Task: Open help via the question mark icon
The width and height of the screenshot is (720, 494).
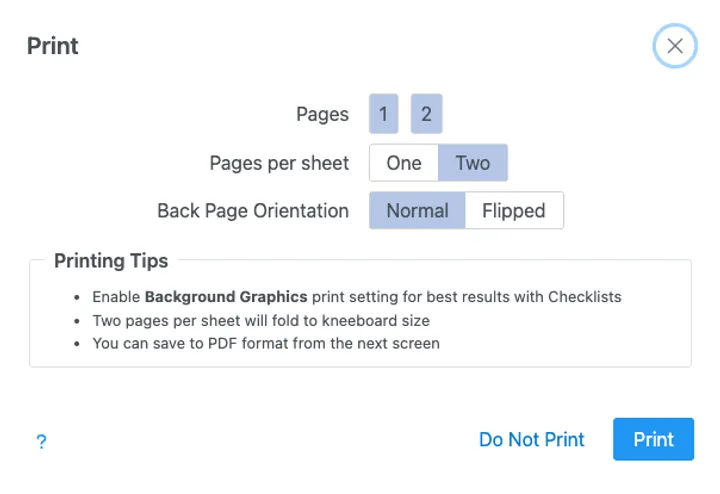Action: click(x=41, y=441)
